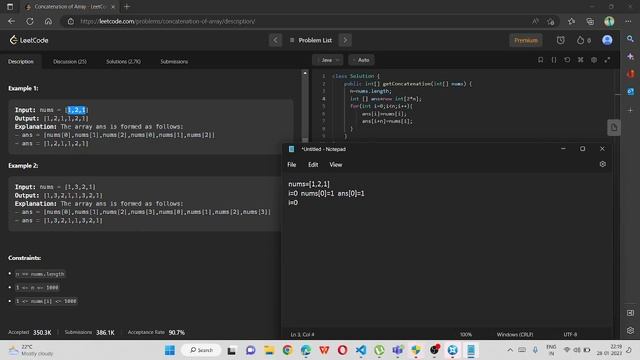Switch to the Description tab
Screen dimensions: 640x360
pos(21,61)
